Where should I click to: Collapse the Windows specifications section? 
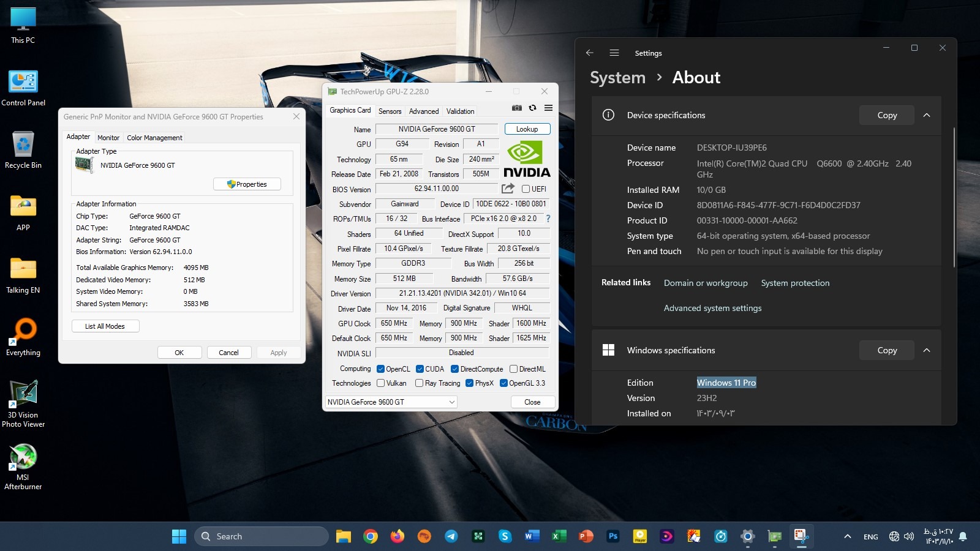927,350
